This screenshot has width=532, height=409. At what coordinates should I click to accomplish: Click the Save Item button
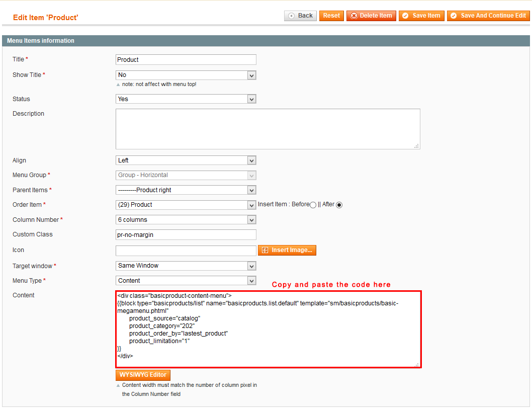421,16
